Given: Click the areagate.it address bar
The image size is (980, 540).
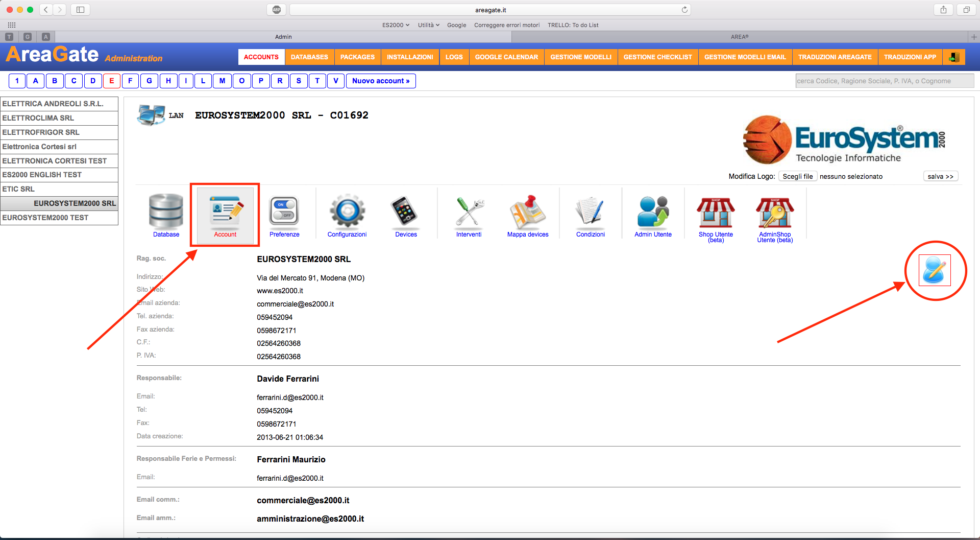Looking at the screenshot, I should pos(490,10).
